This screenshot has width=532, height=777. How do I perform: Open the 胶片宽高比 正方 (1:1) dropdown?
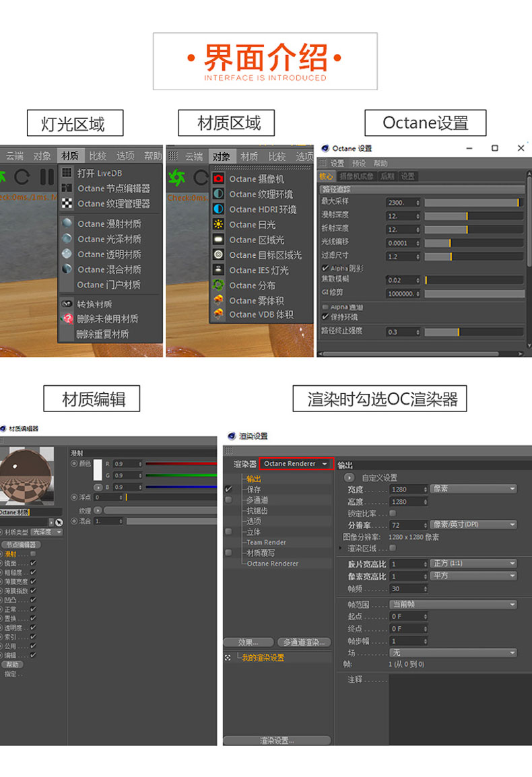(x=473, y=564)
